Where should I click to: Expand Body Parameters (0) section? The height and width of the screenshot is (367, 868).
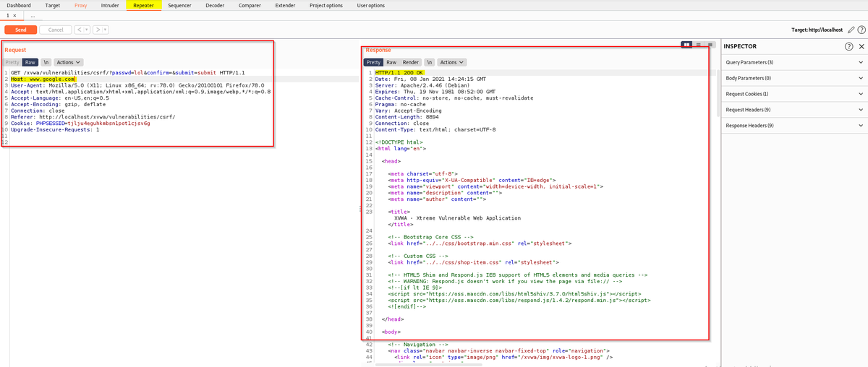[x=793, y=78]
